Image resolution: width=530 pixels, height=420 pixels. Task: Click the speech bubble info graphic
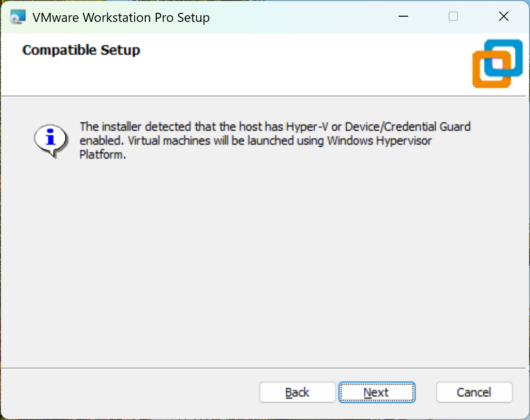tap(50, 138)
